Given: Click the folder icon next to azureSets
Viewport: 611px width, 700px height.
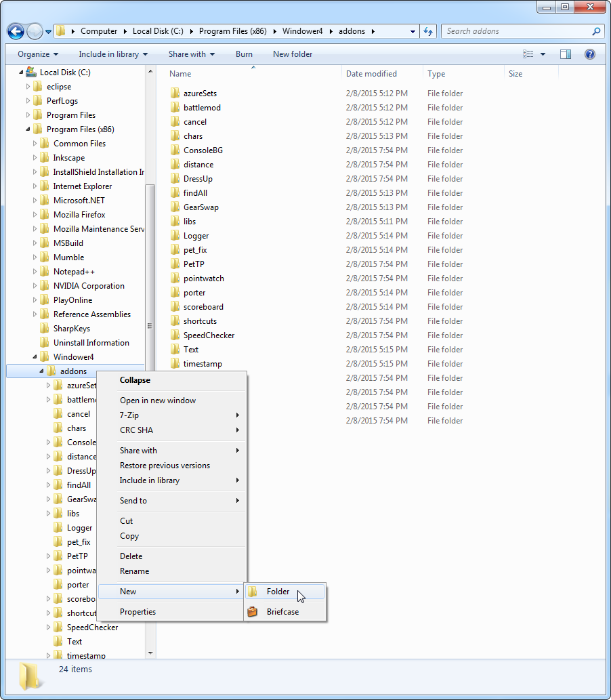Looking at the screenshot, I should (x=175, y=94).
